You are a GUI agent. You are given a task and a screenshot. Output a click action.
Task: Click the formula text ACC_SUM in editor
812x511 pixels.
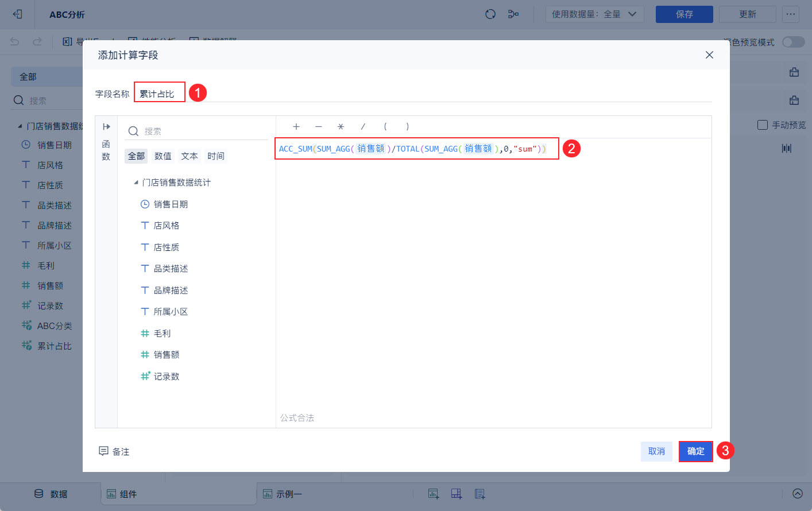[x=296, y=149]
